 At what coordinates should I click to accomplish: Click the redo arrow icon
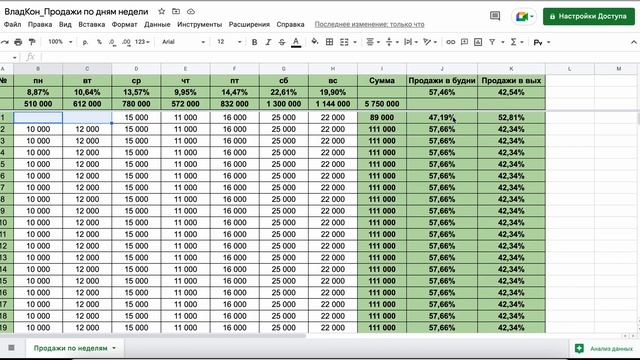point(4,42)
